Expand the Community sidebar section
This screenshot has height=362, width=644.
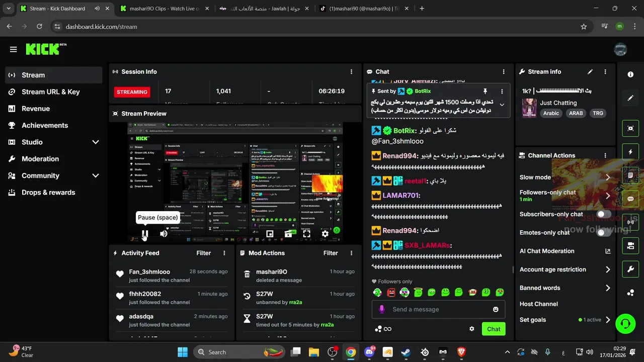click(96, 175)
